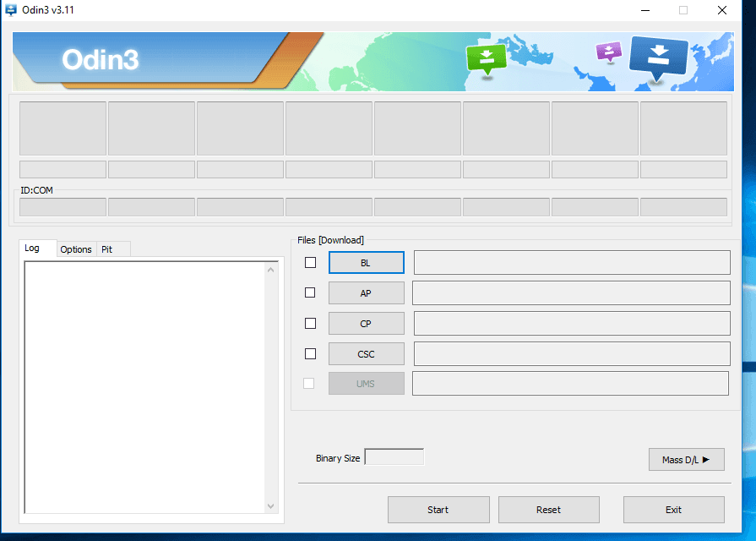
Task: Start the flashing process
Action: (x=438, y=510)
